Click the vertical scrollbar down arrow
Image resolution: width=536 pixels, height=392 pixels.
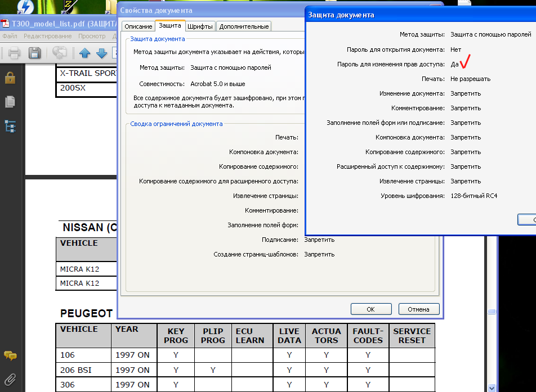(492, 388)
